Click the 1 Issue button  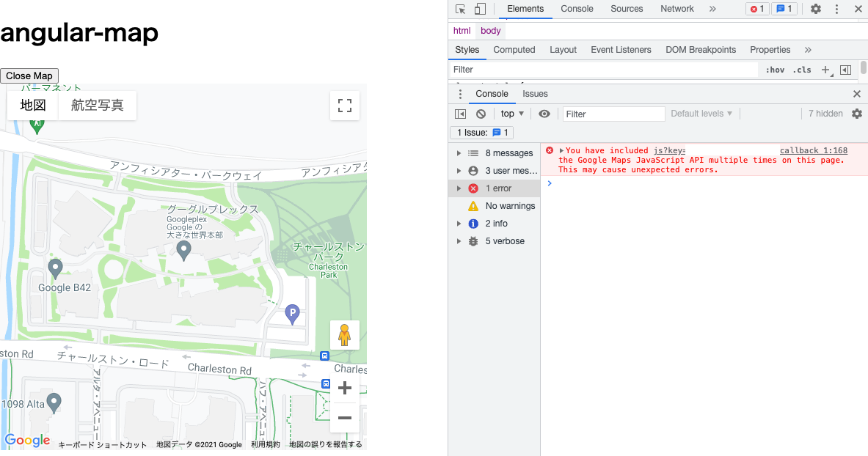(x=482, y=133)
